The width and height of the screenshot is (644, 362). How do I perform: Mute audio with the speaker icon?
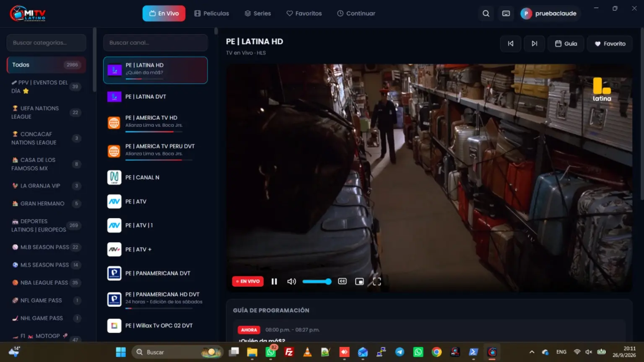click(x=291, y=282)
